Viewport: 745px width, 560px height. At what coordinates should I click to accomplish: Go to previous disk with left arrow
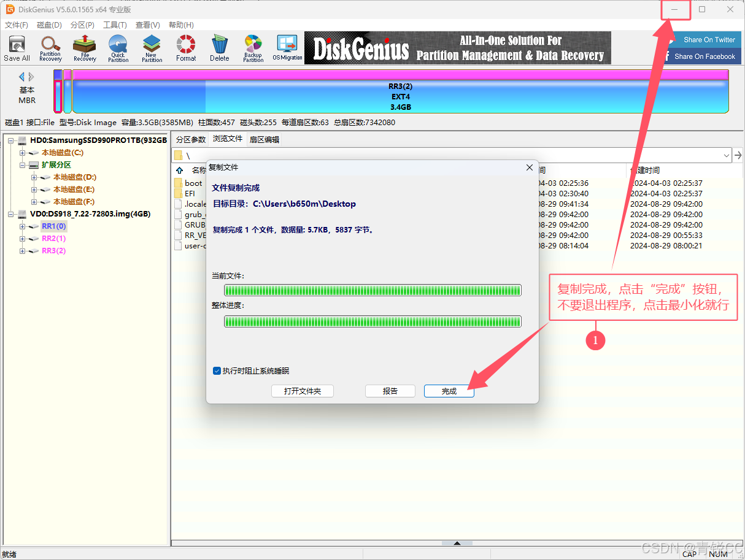22,77
